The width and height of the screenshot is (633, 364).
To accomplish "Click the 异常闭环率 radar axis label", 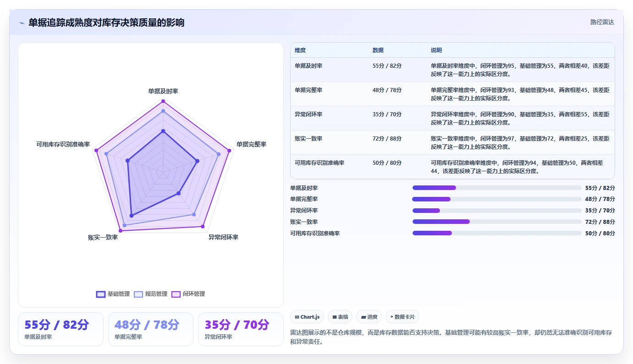I will (223, 237).
